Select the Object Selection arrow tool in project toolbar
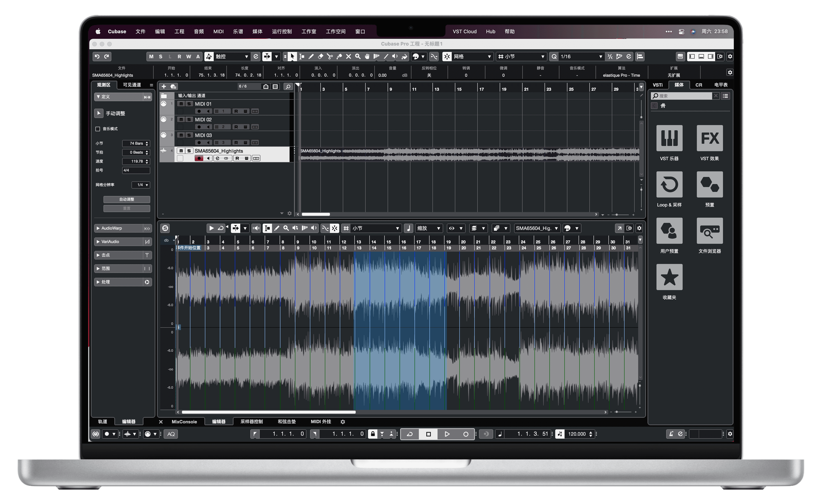 point(292,57)
